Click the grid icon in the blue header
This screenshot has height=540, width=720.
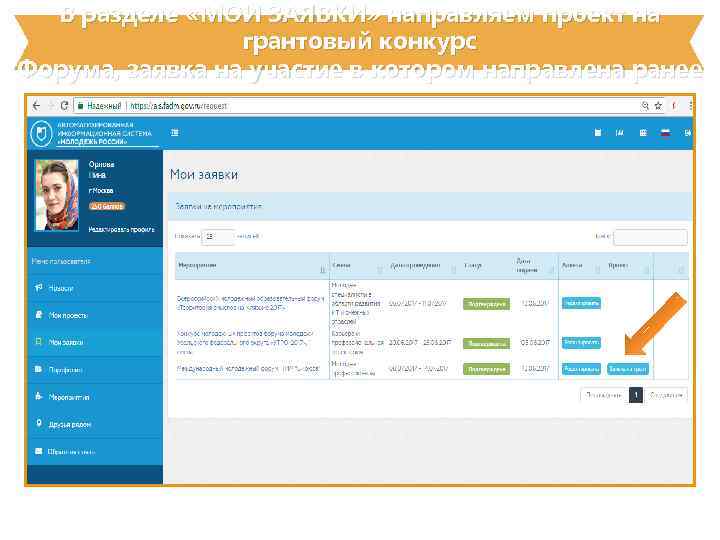[643, 133]
